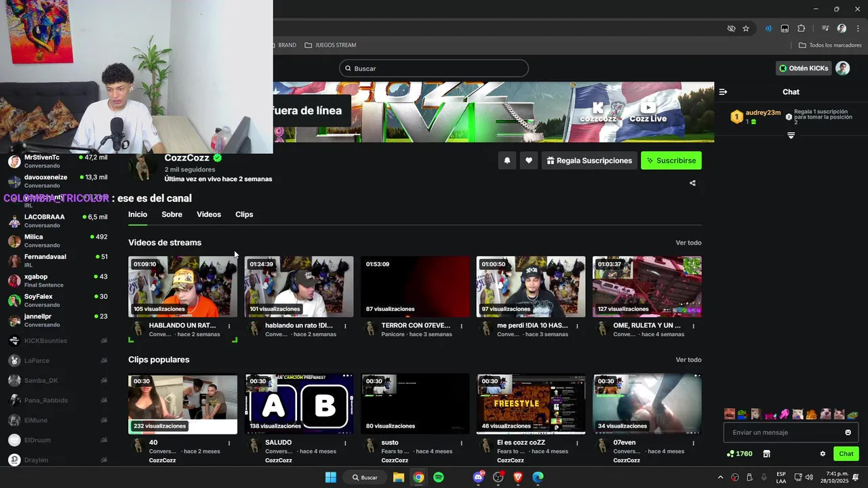Click Regala Suscripciones button
Image resolution: width=868 pixels, height=488 pixels.
(589, 161)
